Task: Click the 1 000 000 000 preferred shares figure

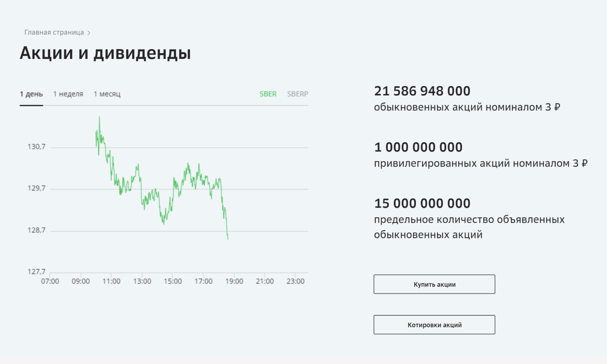Action: tap(418, 147)
